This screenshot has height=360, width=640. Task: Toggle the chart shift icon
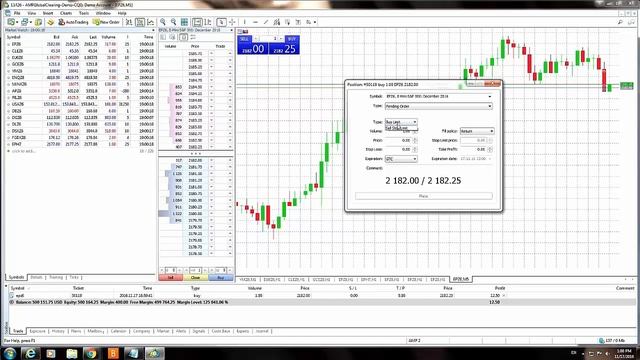[x=208, y=22]
